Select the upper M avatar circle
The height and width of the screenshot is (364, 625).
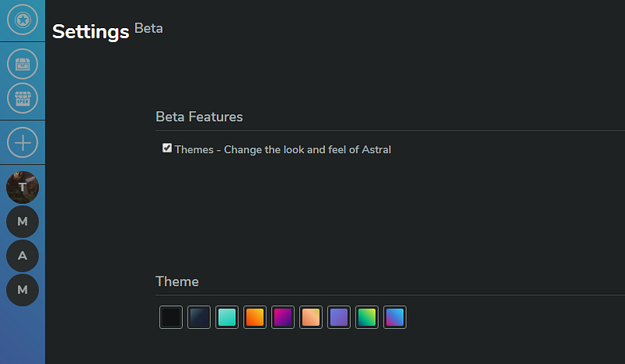coord(23,222)
